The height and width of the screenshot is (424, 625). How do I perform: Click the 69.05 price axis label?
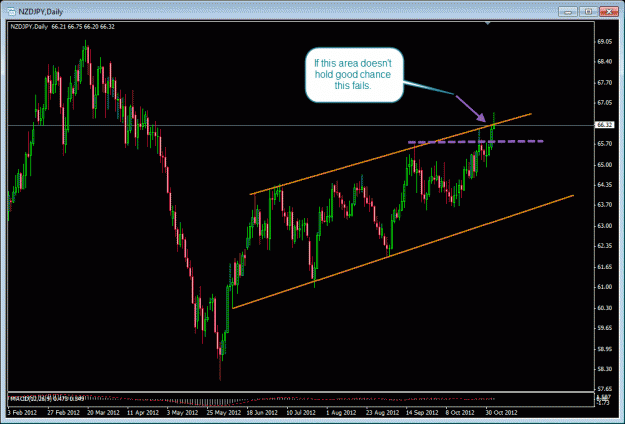tap(605, 41)
